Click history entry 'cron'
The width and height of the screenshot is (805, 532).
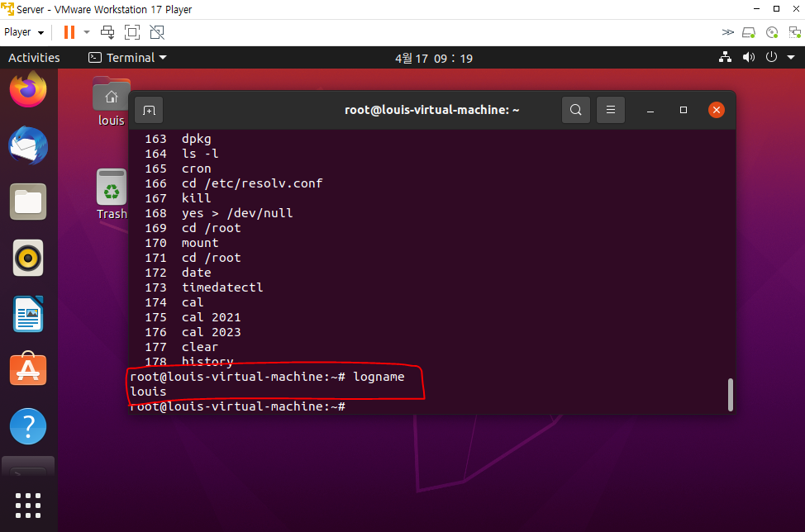(196, 169)
